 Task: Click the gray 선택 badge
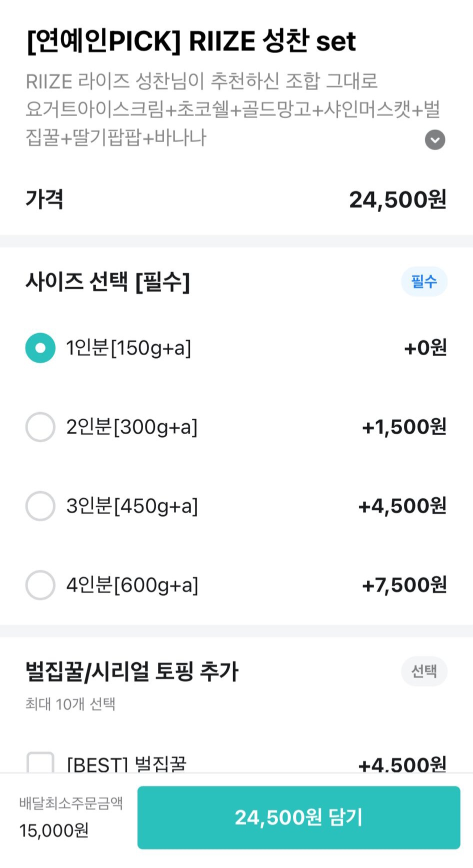pyautogui.click(x=424, y=671)
